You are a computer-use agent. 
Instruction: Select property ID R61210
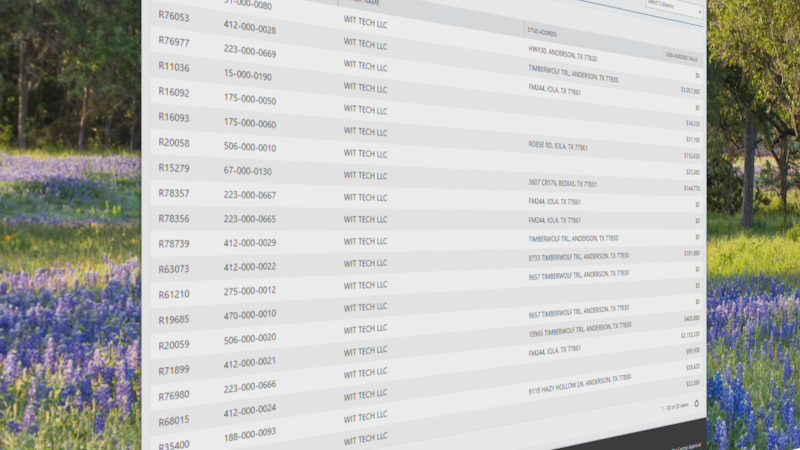173,294
